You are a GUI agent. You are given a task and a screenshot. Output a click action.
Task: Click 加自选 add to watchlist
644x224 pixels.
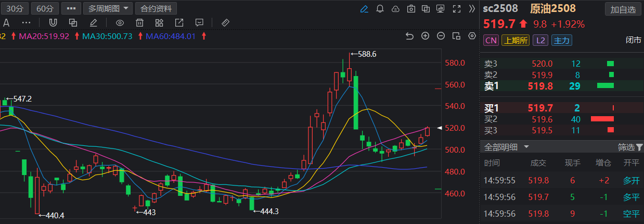(623, 9)
